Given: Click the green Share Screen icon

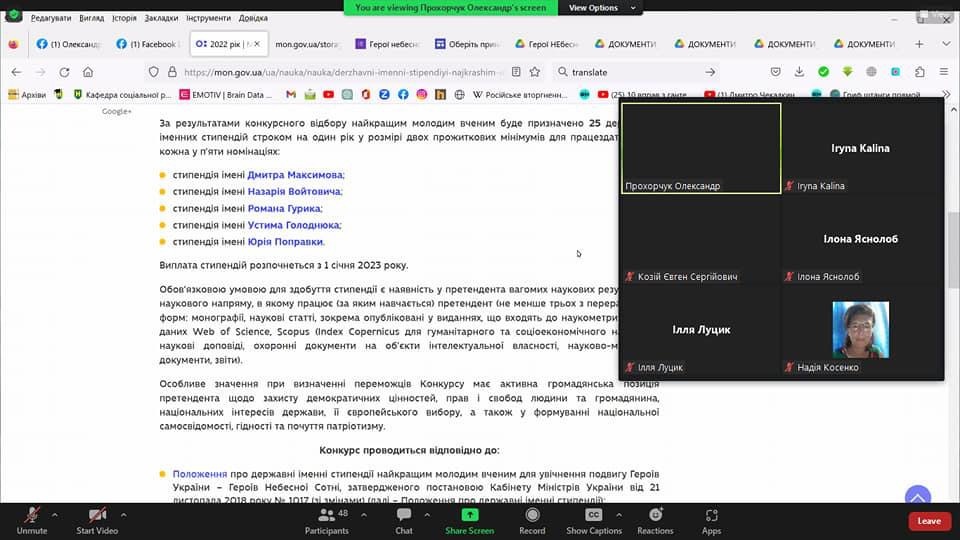Looking at the screenshot, I should (469, 515).
